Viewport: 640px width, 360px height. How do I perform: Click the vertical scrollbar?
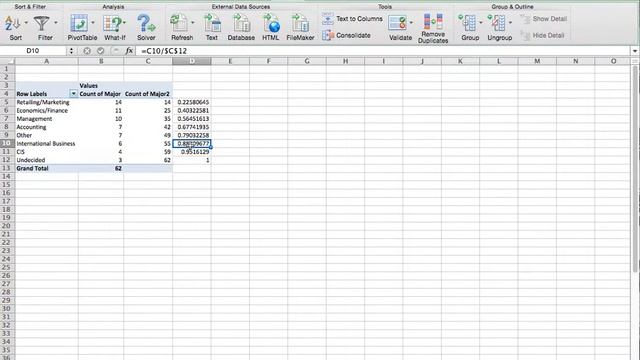[635, 169]
